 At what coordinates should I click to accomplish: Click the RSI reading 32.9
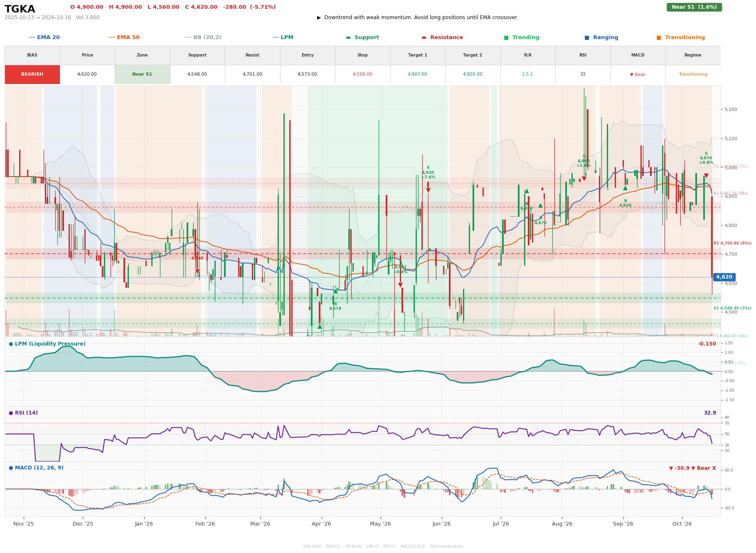pyautogui.click(x=710, y=413)
